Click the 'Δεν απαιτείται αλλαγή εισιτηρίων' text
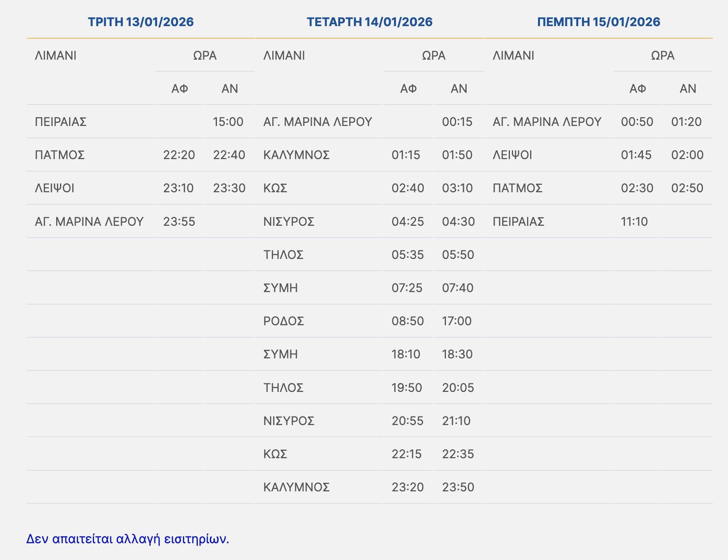This screenshot has width=728, height=560. pos(128,539)
